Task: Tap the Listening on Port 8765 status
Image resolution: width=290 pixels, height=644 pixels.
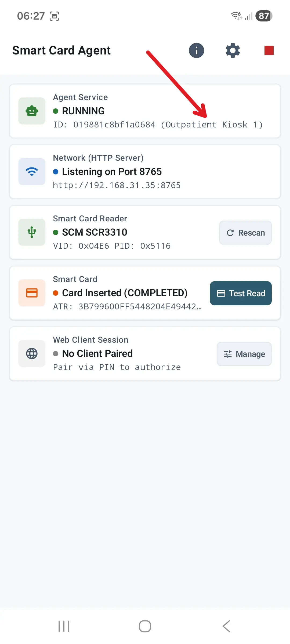Action: [112, 171]
